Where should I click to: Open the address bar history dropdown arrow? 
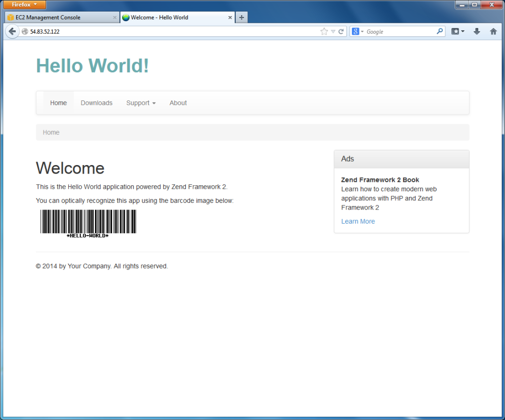333,31
